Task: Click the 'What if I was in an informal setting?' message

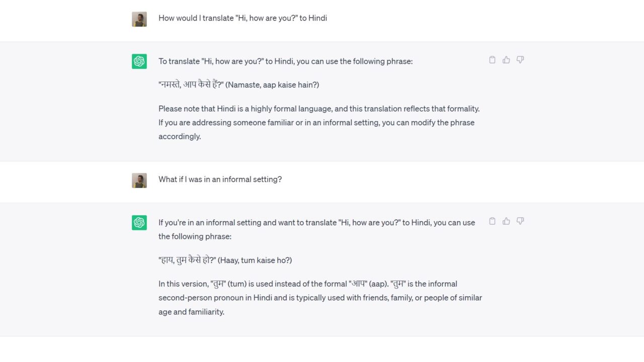Action: (220, 179)
